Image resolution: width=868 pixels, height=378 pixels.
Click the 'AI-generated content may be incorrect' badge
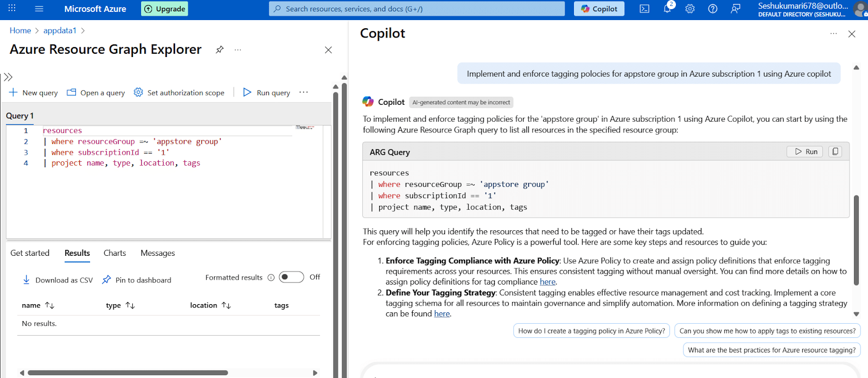pyautogui.click(x=461, y=102)
